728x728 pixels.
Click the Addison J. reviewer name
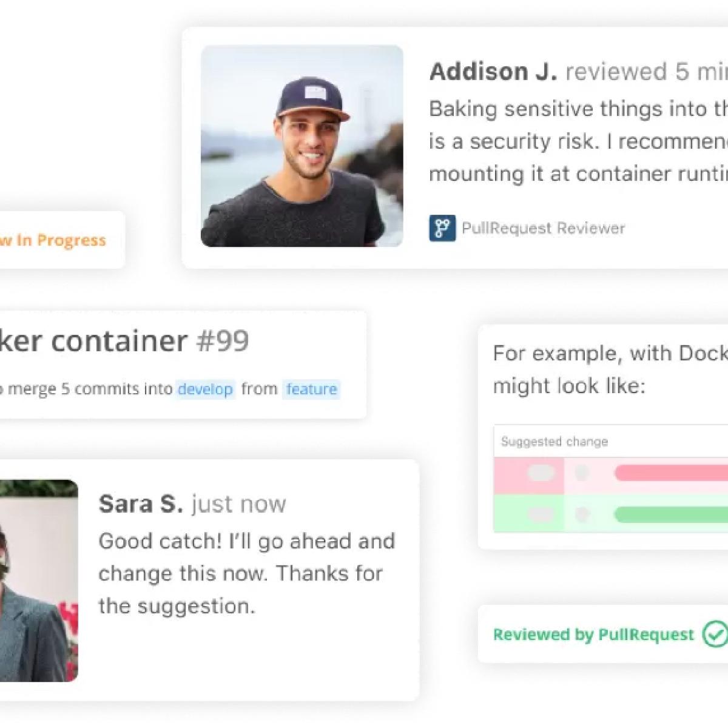point(493,72)
